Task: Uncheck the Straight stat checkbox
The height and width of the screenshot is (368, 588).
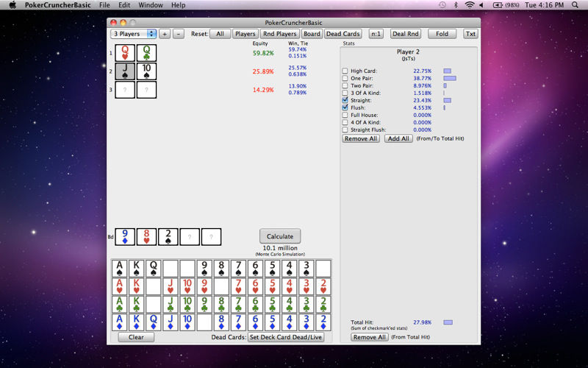Action: coord(345,100)
